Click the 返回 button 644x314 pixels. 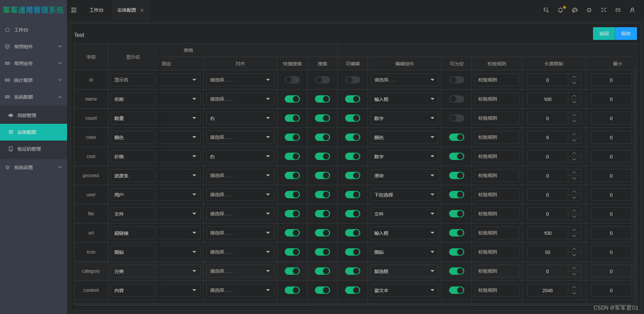point(604,34)
